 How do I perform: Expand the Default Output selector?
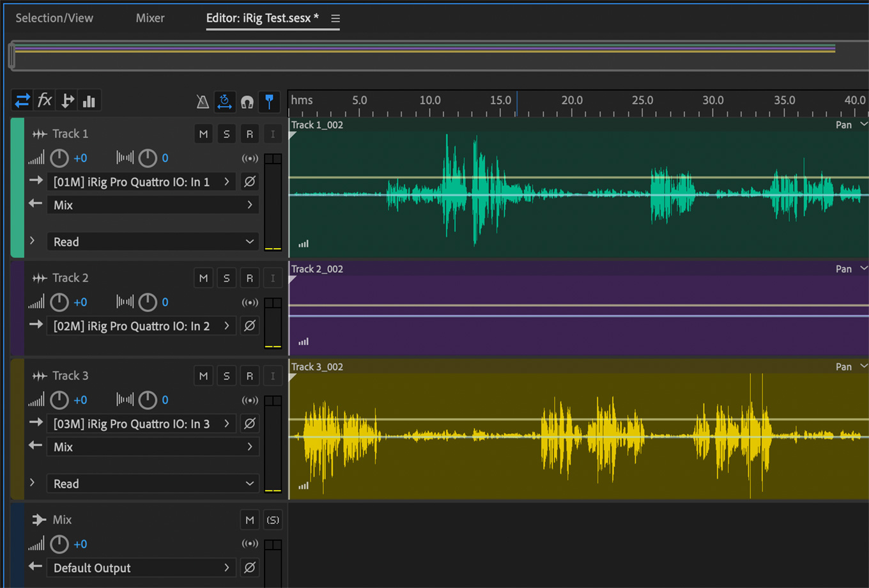tap(141, 568)
